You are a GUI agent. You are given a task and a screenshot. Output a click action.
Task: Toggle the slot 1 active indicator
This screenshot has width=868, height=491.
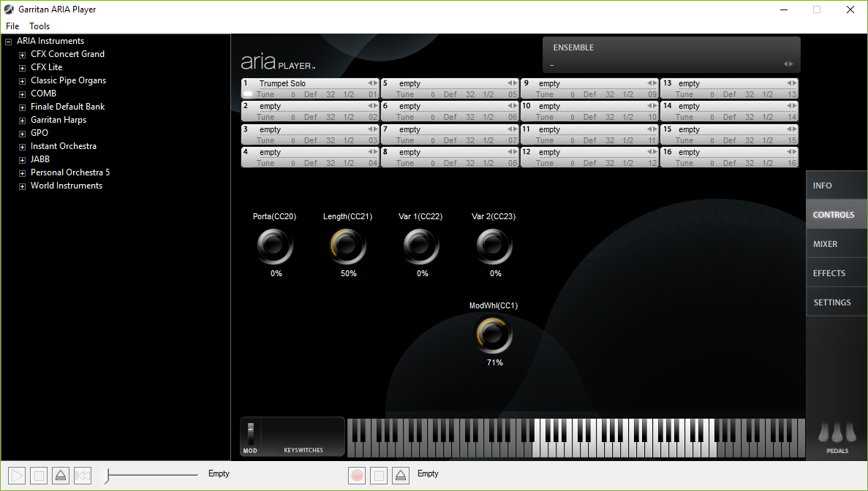click(248, 94)
